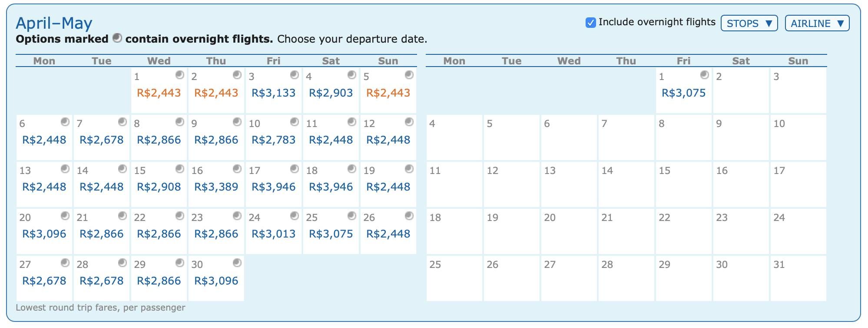
Task: Click overnight icon on May 1 cell
Action: (705, 75)
